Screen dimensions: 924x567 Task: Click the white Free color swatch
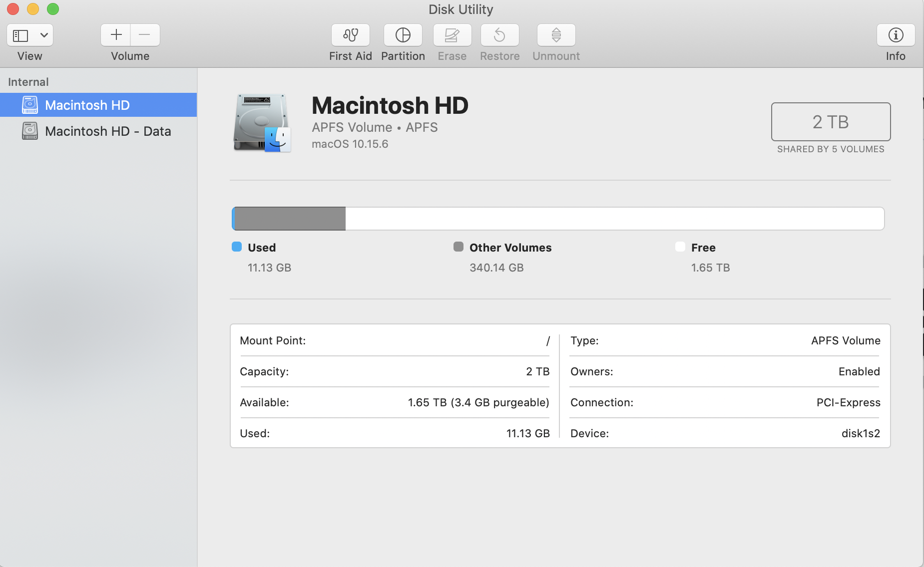tap(680, 247)
